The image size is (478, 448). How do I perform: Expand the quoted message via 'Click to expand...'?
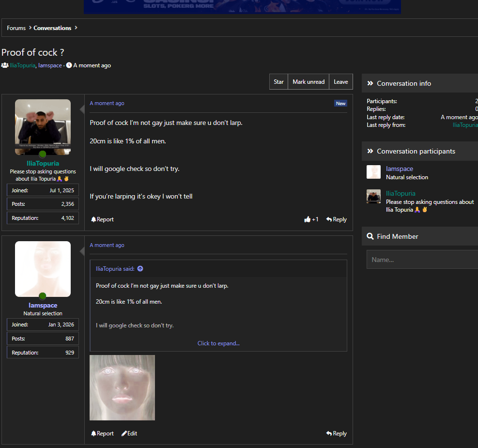(x=218, y=343)
